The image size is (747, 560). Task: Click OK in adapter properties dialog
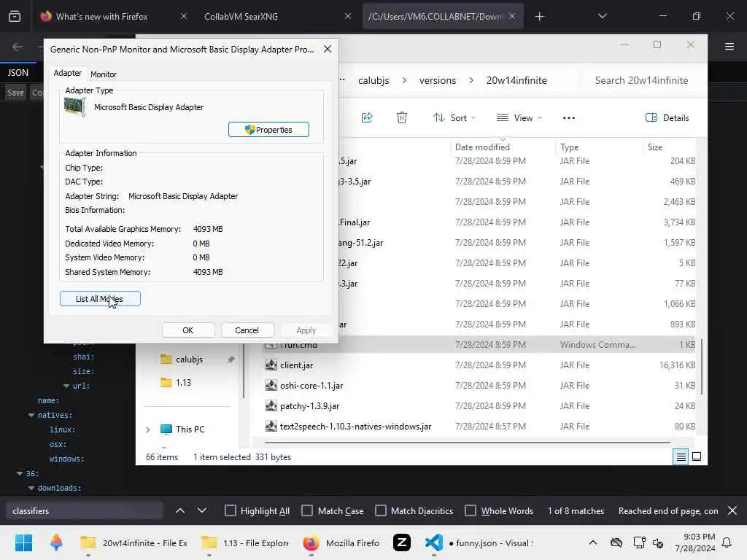point(188,330)
